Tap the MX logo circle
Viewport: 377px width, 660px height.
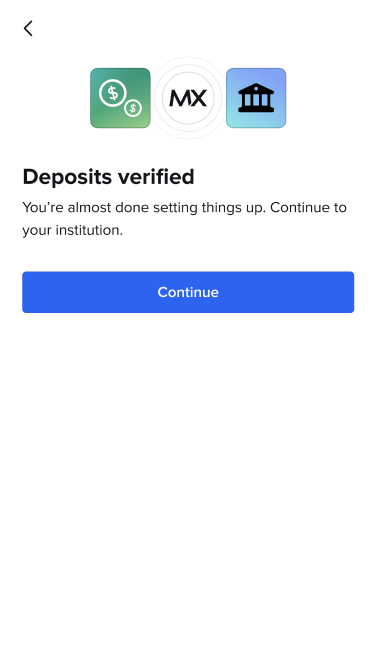(188, 98)
